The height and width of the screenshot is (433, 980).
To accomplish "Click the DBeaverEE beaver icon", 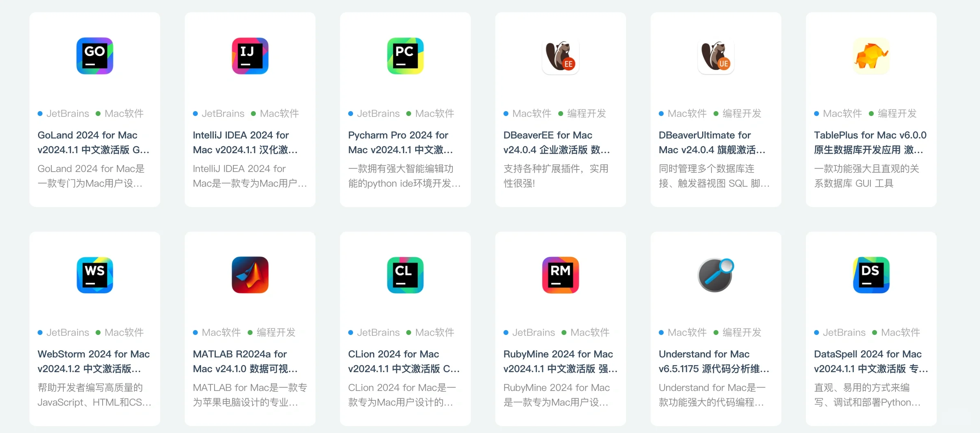I will (x=560, y=56).
